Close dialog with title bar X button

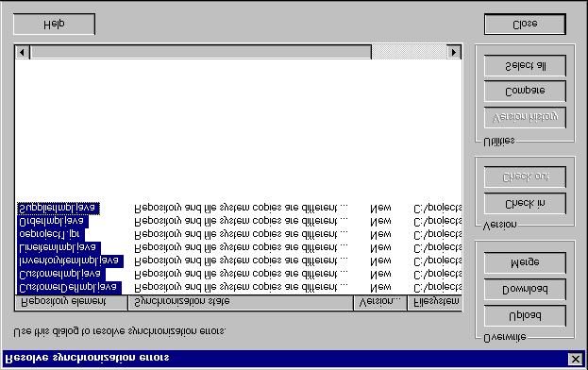(575, 359)
